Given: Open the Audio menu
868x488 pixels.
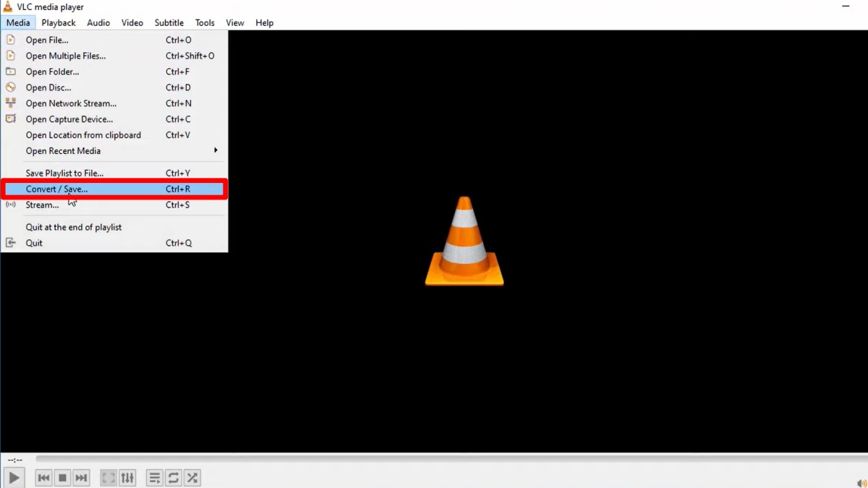Looking at the screenshot, I should 98,22.
